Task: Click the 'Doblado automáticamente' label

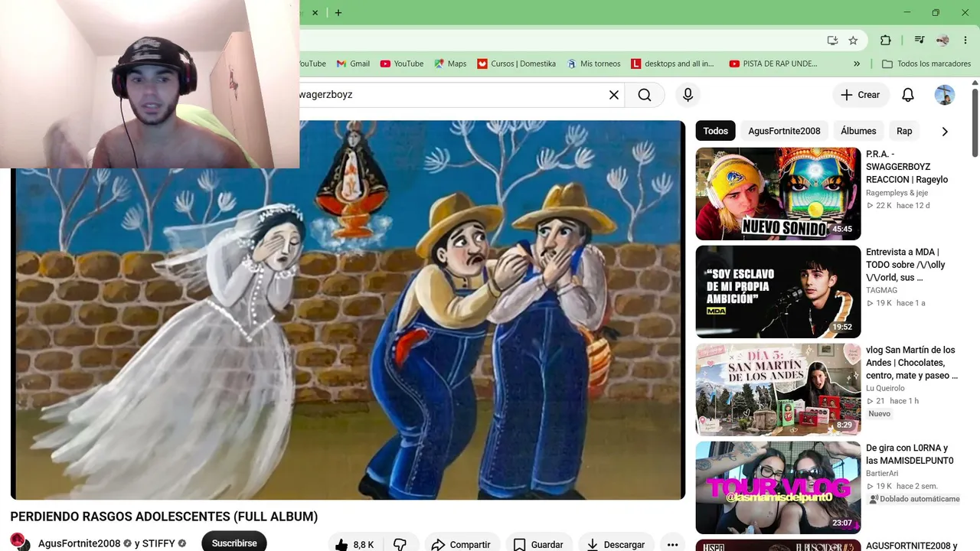Action: [x=914, y=499]
